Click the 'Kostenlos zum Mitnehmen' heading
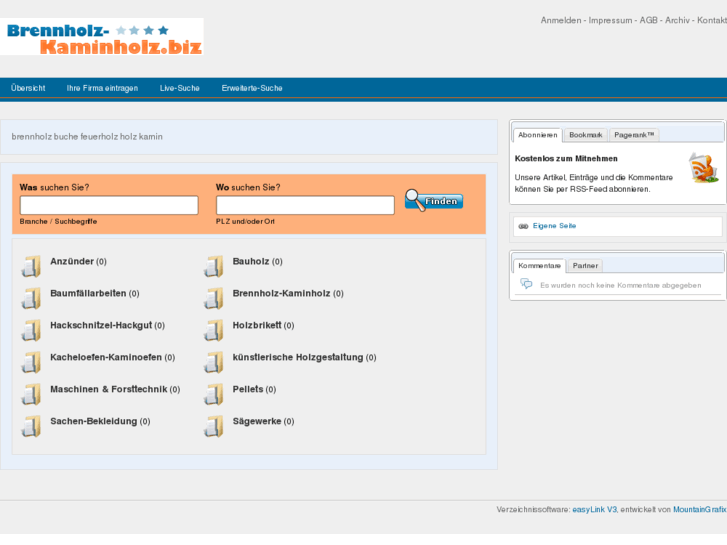Screen dimensions: 727x545 point(566,159)
